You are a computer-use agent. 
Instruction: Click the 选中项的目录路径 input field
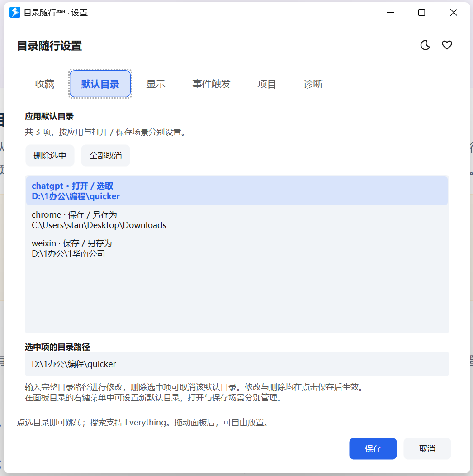tap(236, 364)
